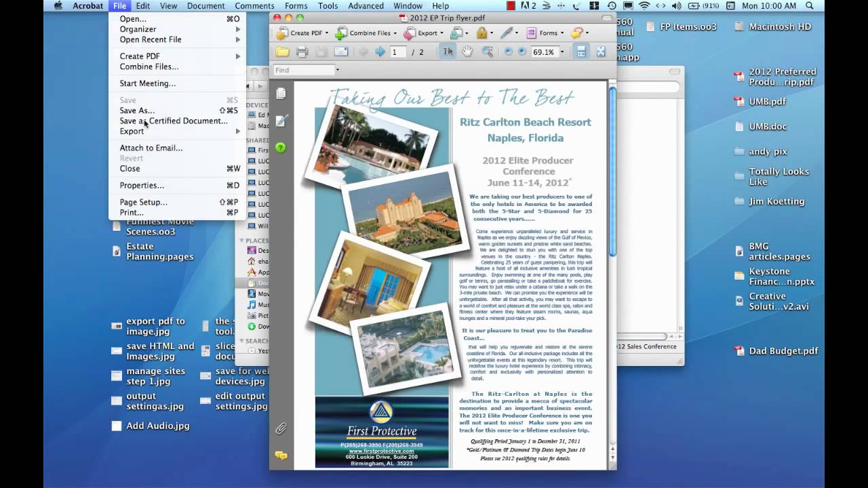Choose Combine Files... in File menu
Viewport: 868px width, 488px height.
176,66
